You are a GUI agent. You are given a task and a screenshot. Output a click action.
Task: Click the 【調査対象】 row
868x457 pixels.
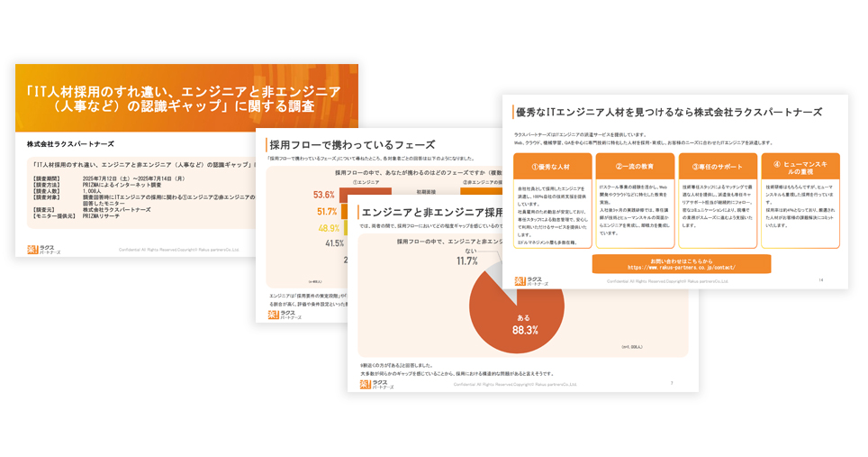pos(144,200)
